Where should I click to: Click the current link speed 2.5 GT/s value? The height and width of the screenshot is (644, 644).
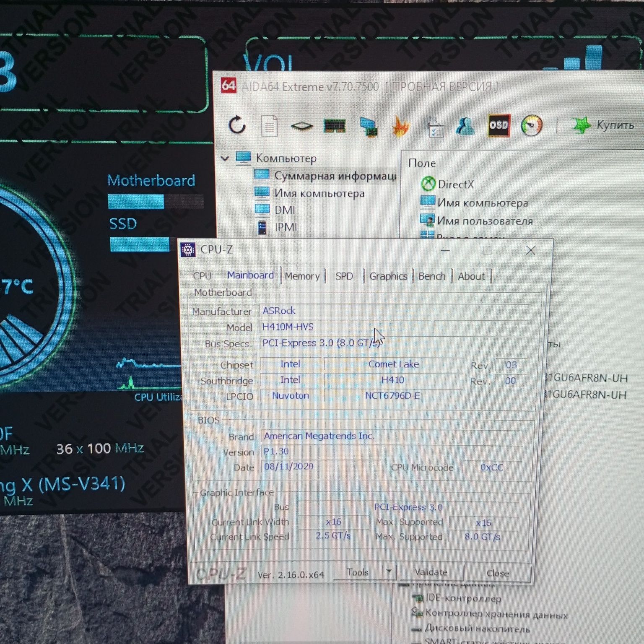[333, 536]
